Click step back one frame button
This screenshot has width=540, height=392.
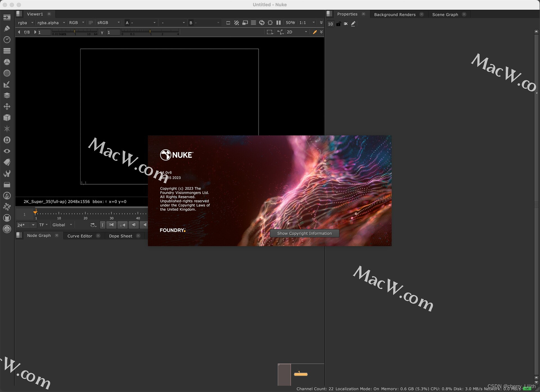coord(134,225)
